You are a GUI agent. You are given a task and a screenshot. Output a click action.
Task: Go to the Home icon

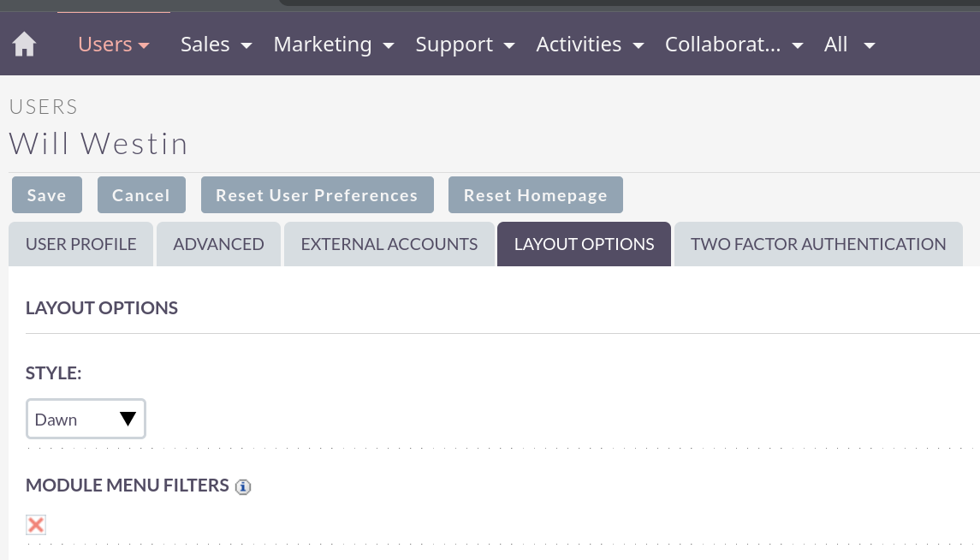[x=25, y=45]
